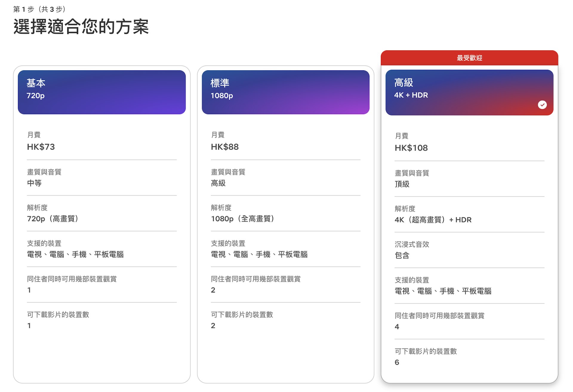Click the 4K（超高畫質）+ HDR resolution row
Image resolution: width=573 pixels, height=392 pixels.
coord(433,220)
